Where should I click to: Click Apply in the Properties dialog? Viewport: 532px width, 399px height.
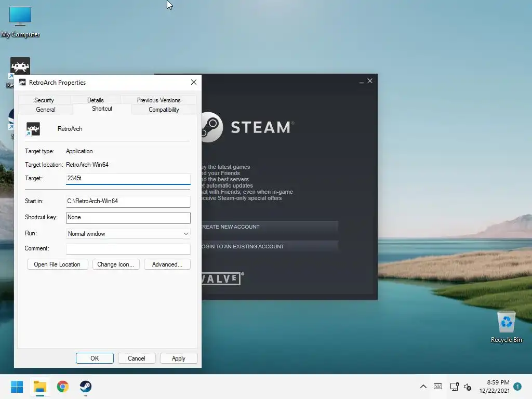pos(179,358)
